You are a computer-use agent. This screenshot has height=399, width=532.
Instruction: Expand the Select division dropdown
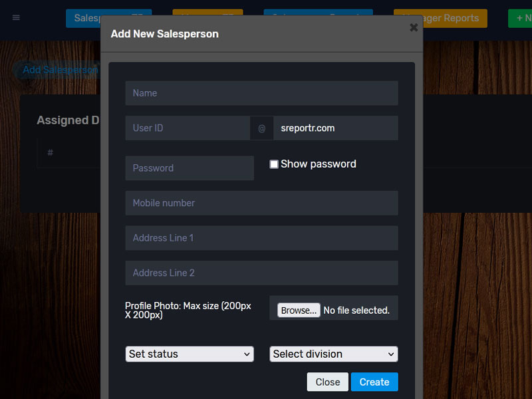click(x=333, y=354)
